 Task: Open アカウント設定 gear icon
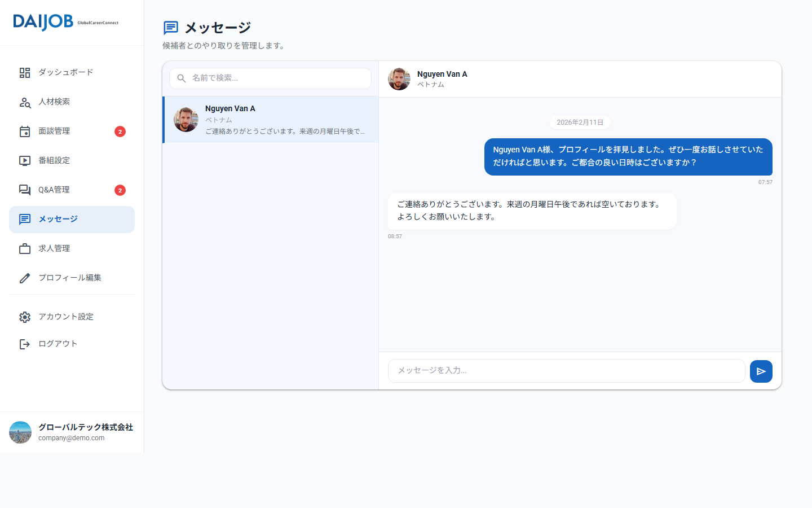tap(25, 317)
